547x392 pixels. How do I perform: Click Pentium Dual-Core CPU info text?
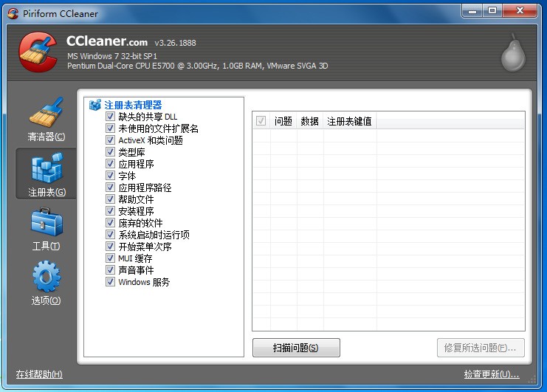pyautogui.click(x=197, y=66)
